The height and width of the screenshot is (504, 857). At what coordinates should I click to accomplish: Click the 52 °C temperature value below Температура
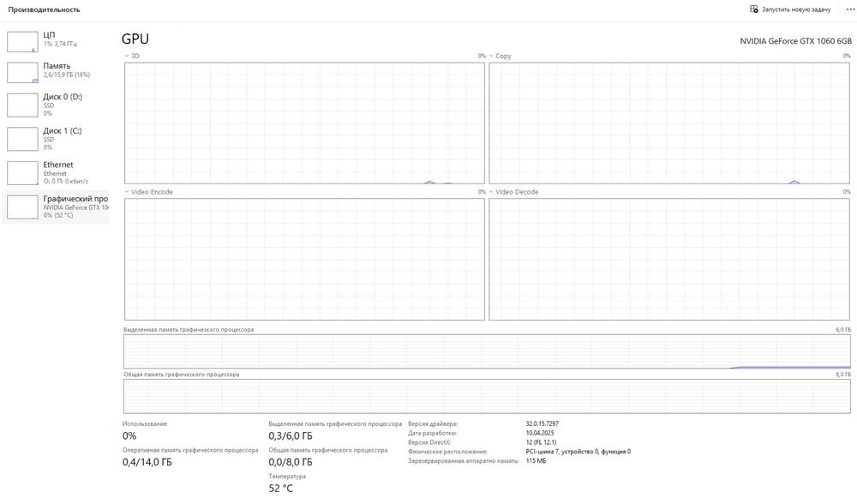pos(281,489)
